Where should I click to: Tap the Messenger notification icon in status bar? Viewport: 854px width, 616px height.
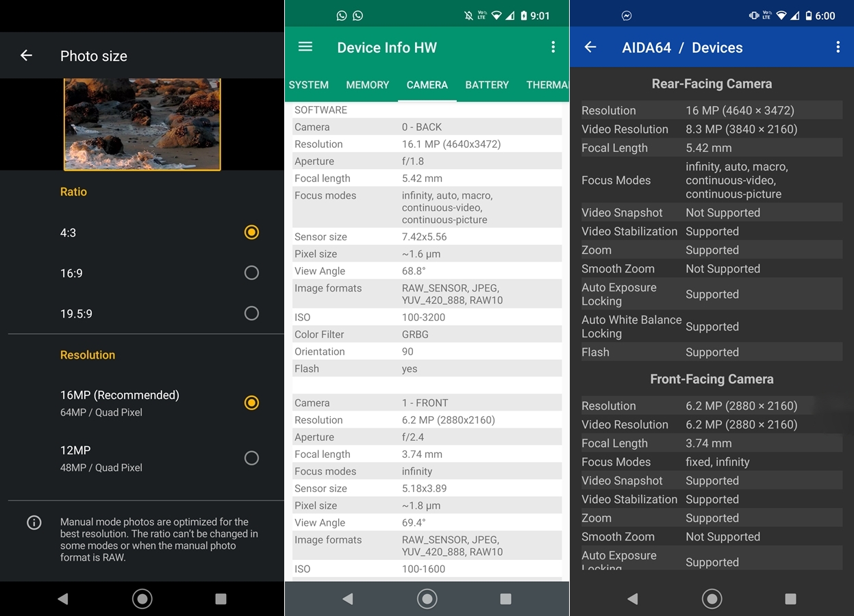click(626, 16)
